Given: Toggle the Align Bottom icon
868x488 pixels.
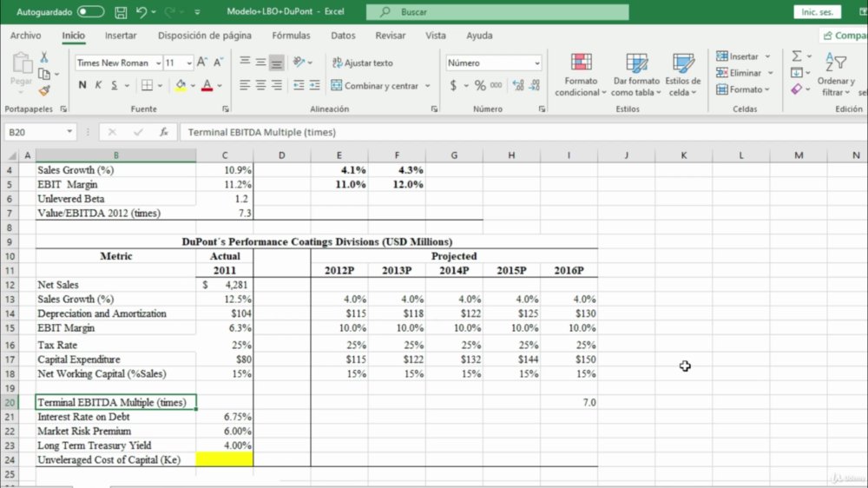Looking at the screenshot, I should tap(276, 62).
